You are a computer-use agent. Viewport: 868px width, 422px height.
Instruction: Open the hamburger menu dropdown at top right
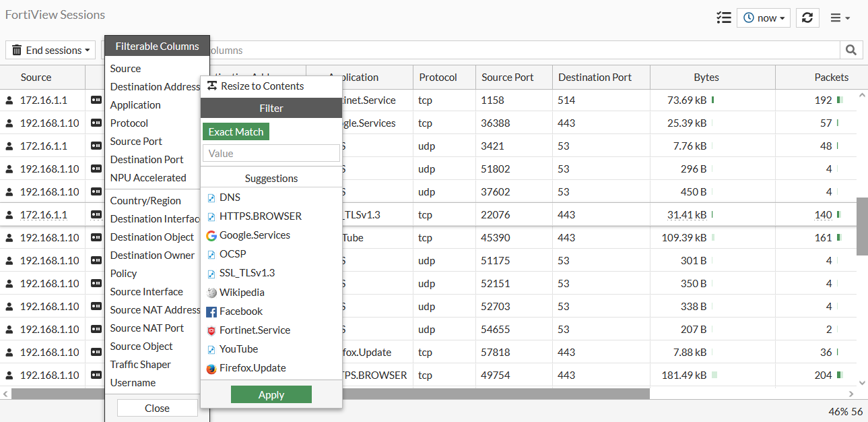839,18
